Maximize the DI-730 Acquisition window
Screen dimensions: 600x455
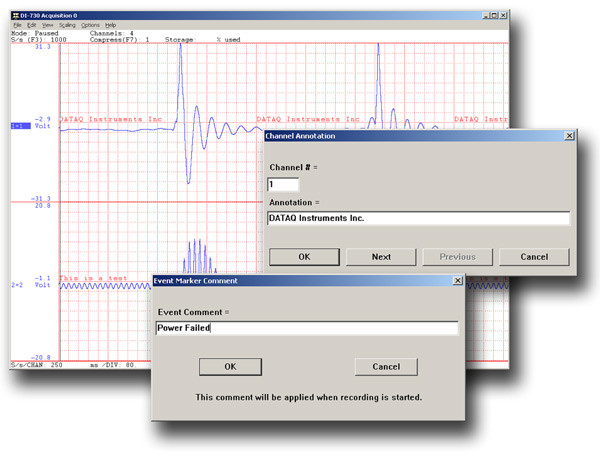coord(494,16)
